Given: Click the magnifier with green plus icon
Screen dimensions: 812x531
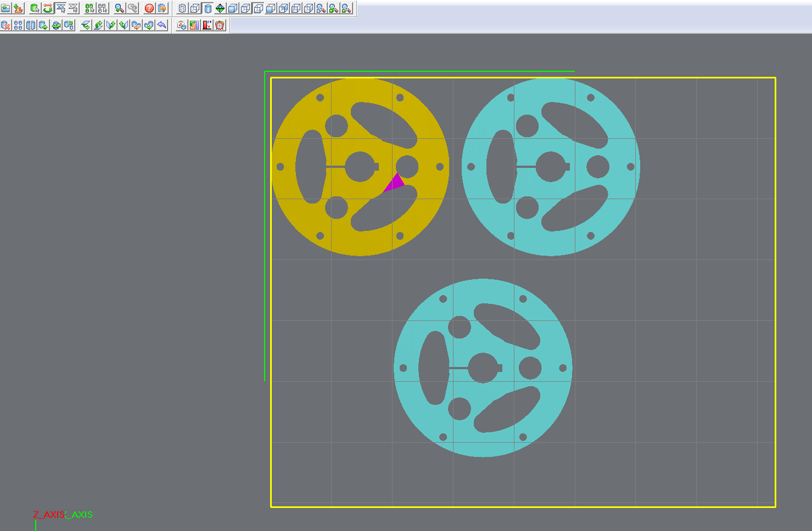Looking at the screenshot, I should click(x=119, y=8).
